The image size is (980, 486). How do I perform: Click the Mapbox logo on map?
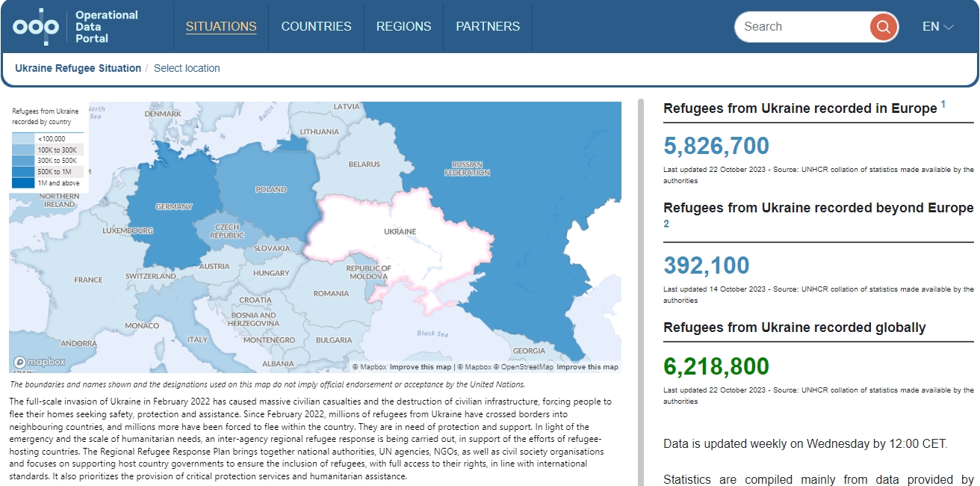(40, 363)
